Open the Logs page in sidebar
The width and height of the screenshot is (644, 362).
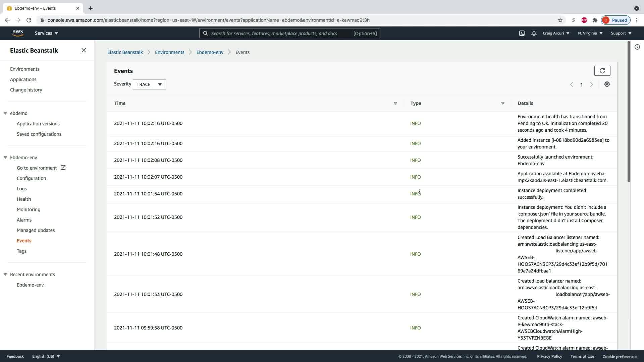click(21, 189)
